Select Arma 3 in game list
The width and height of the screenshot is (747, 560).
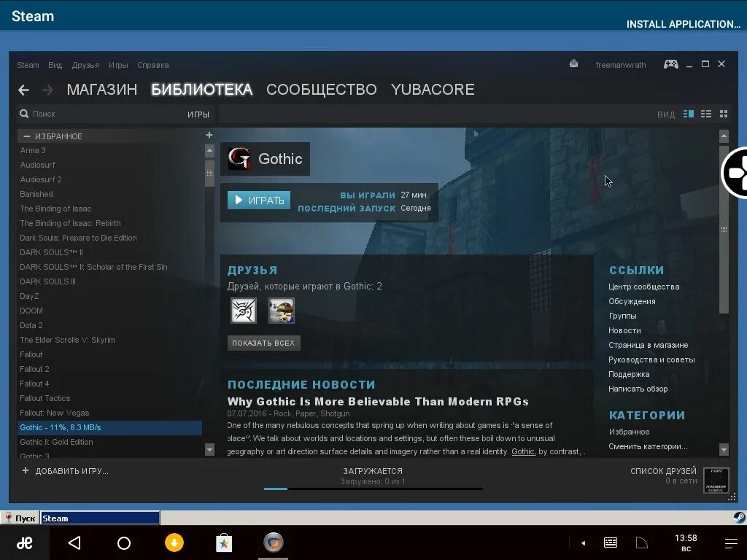click(x=33, y=150)
